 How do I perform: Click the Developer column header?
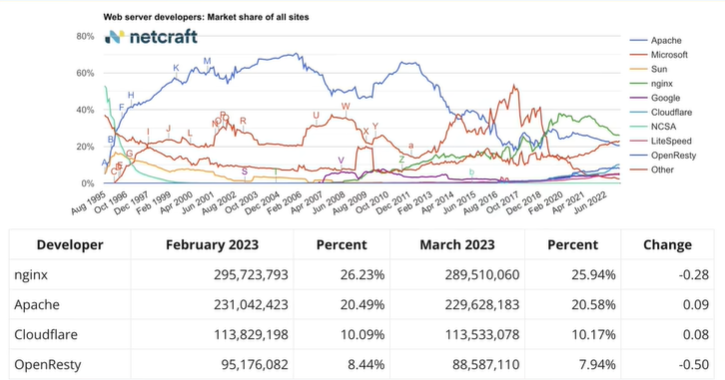pyautogui.click(x=70, y=245)
